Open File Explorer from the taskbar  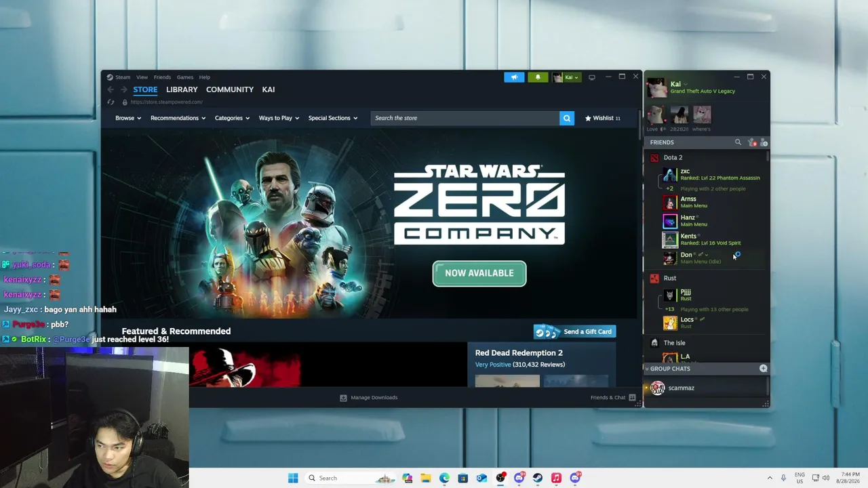pyautogui.click(x=426, y=478)
